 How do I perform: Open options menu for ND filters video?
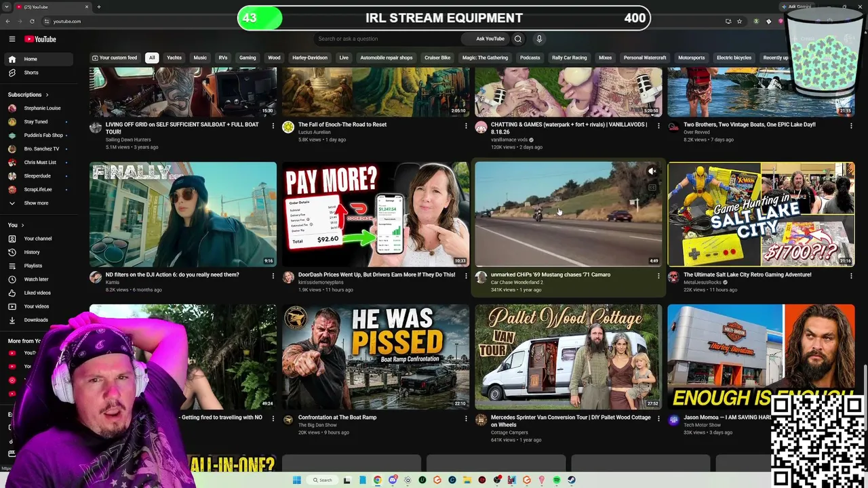[x=273, y=276]
